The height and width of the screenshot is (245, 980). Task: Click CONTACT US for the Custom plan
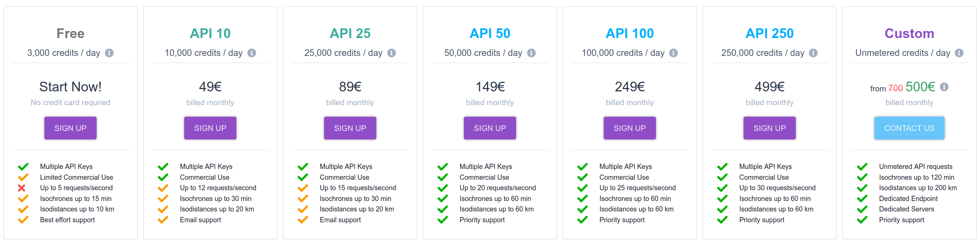[x=909, y=128]
